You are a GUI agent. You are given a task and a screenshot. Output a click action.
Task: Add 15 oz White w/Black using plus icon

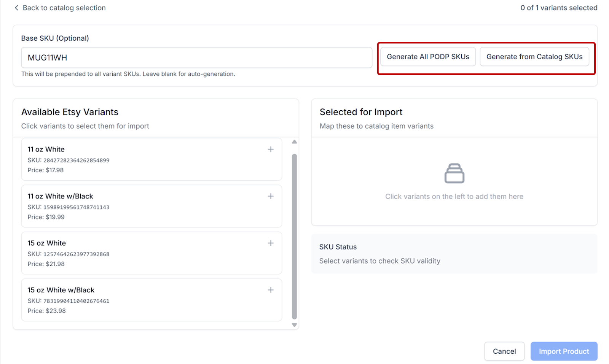coord(271,290)
